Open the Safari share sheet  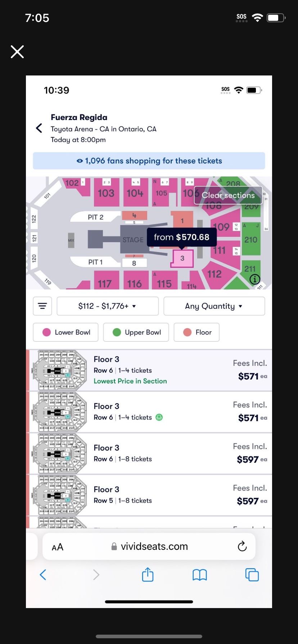pos(148,575)
